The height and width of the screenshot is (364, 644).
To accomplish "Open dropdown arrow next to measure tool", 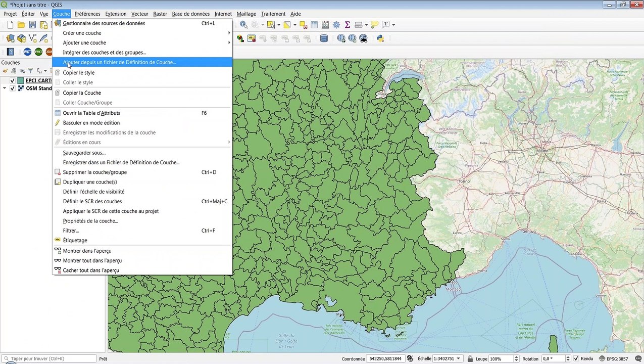I will point(366,25).
